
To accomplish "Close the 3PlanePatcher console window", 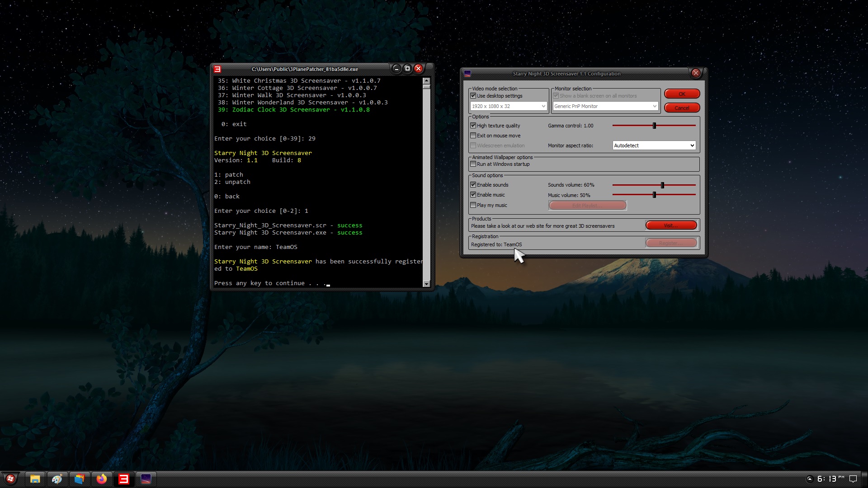I will coord(419,69).
